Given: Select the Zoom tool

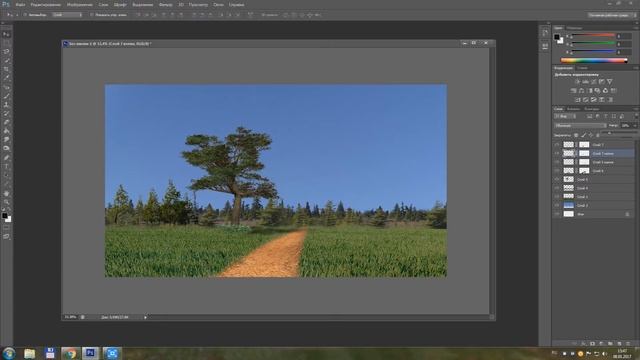Looking at the screenshot, I should [x=7, y=202].
